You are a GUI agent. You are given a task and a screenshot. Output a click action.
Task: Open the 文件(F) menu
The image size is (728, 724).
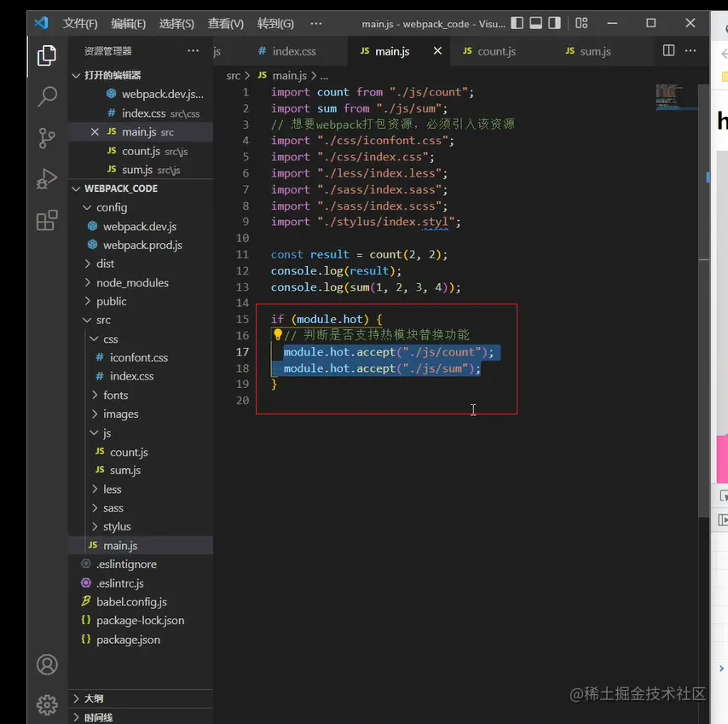point(80,23)
